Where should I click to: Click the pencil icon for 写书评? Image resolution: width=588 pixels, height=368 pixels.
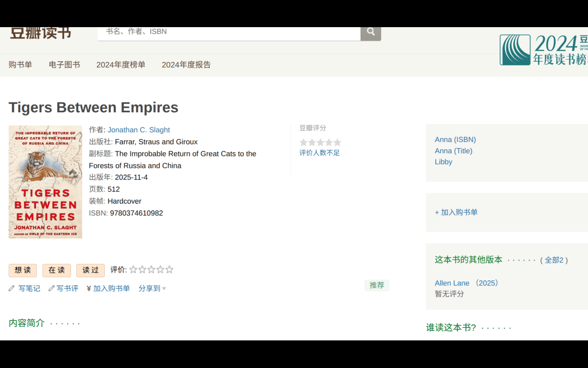[51, 288]
